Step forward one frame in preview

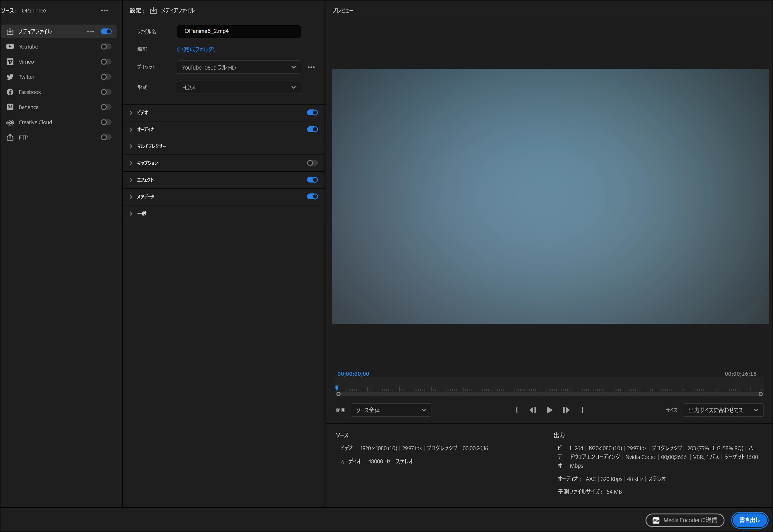pos(566,410)
